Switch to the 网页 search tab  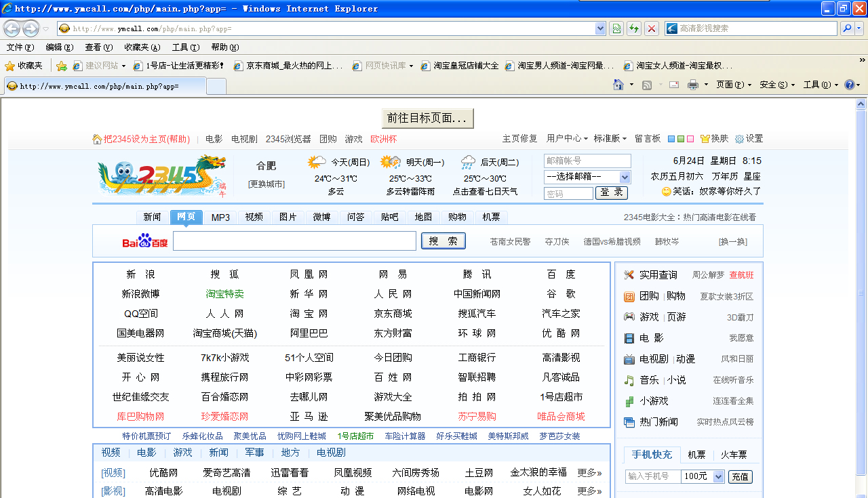(185, 217)
